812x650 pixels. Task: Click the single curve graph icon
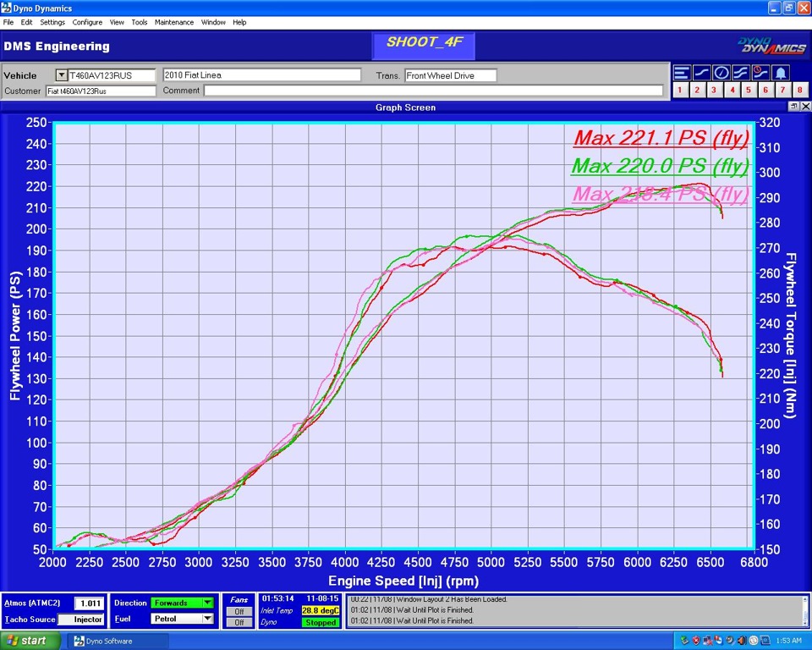pyautogui.click(x=701, y=73)
